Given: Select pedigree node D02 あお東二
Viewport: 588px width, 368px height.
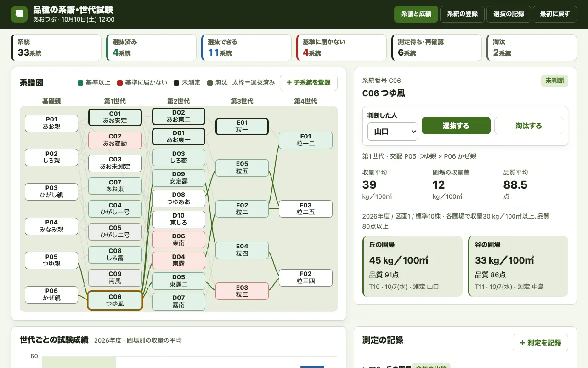Looking at the screenshot, I should (x=179, y=116).
